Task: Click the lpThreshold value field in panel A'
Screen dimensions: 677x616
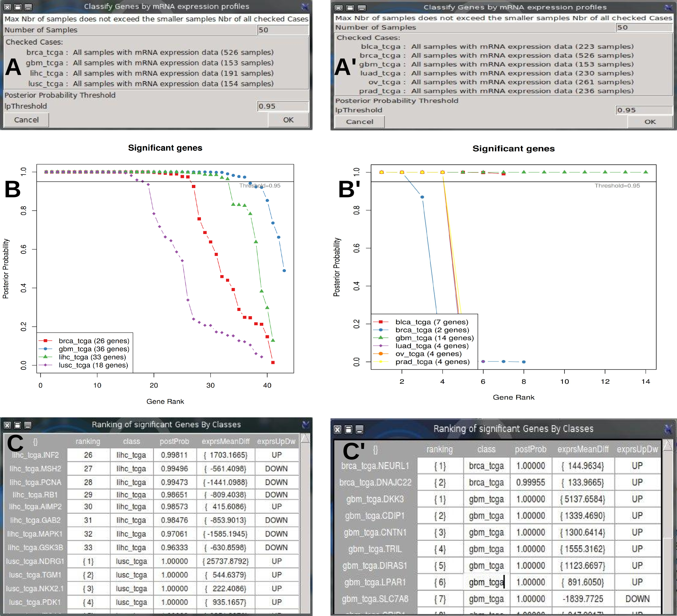Action: click(644, 110)
